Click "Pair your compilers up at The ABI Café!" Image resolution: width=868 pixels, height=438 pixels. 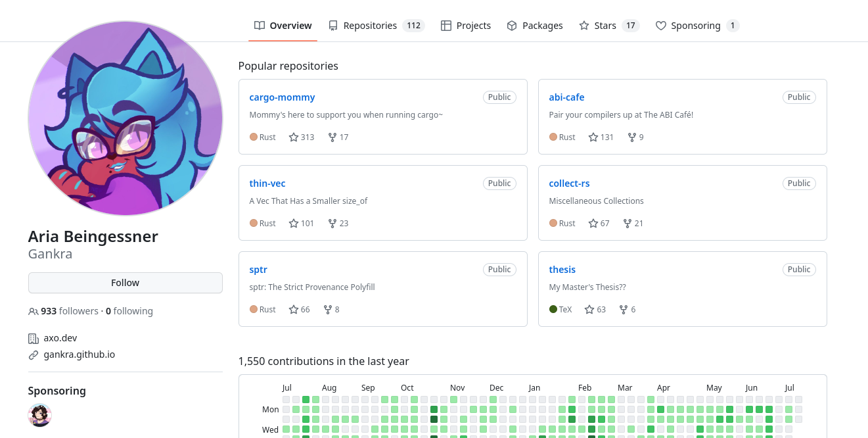click(x=621, y=115)
